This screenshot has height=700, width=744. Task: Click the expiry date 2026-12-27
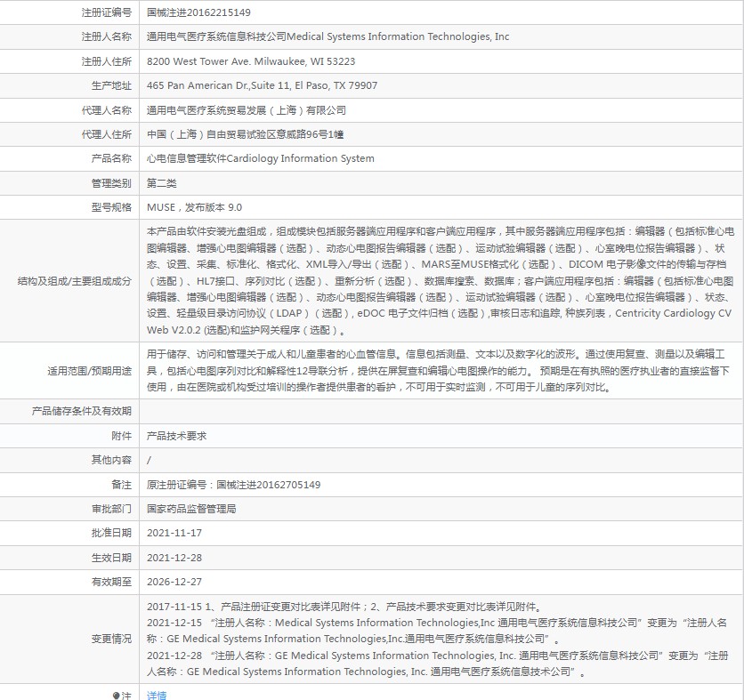pyautogui.click(x=174, y=582)
